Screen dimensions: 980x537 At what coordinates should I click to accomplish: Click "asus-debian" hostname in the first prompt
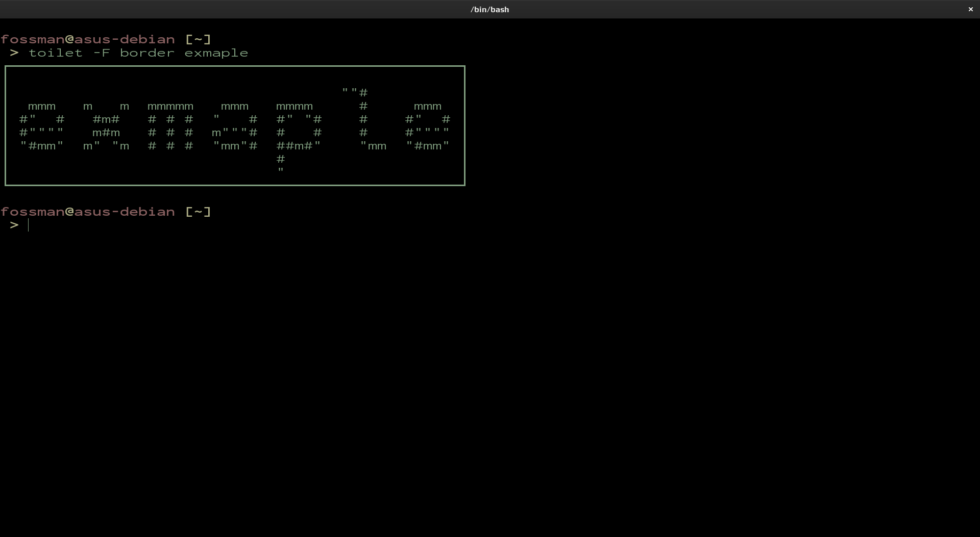pyautogui.click(x=125, y=39)
